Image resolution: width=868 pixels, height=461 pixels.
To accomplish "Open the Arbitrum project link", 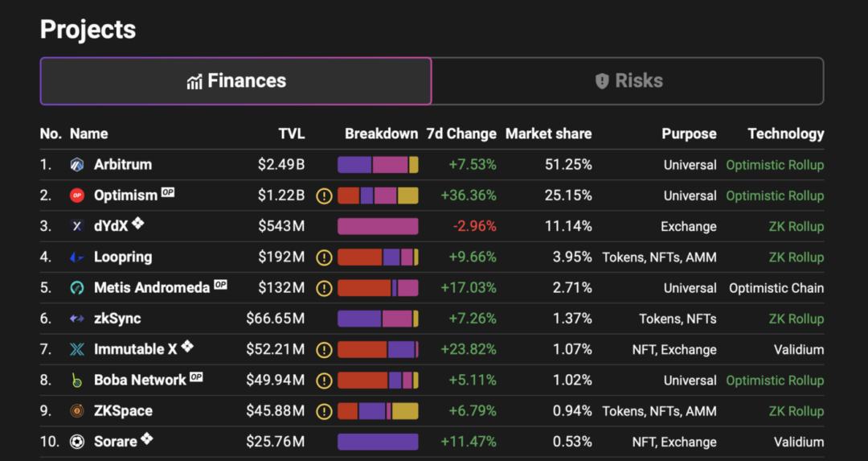I will point(123,165).
